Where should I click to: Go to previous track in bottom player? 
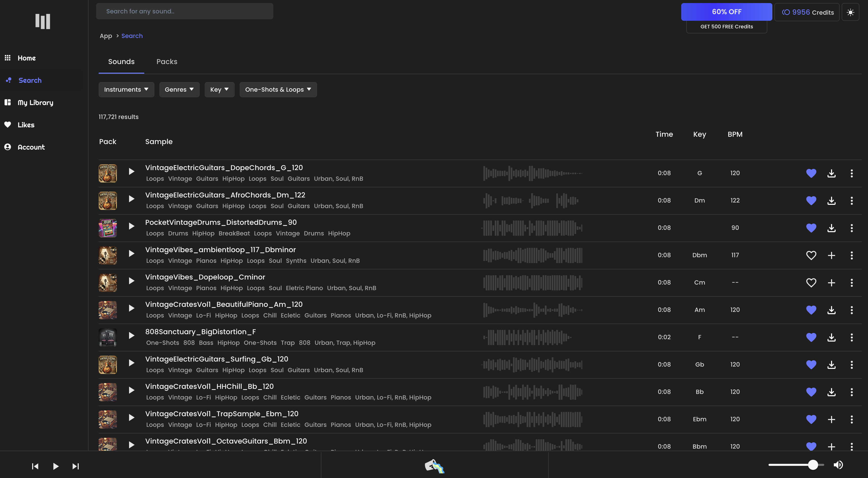pos(35,466)
